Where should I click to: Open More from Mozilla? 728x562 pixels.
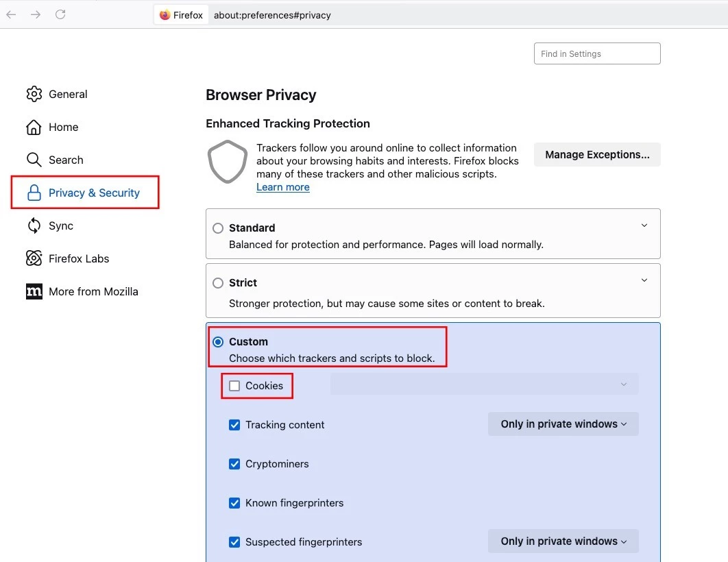93,291
